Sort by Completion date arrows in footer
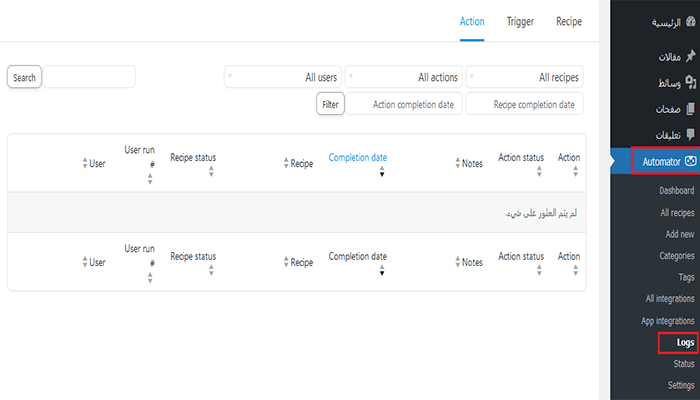 382,270
